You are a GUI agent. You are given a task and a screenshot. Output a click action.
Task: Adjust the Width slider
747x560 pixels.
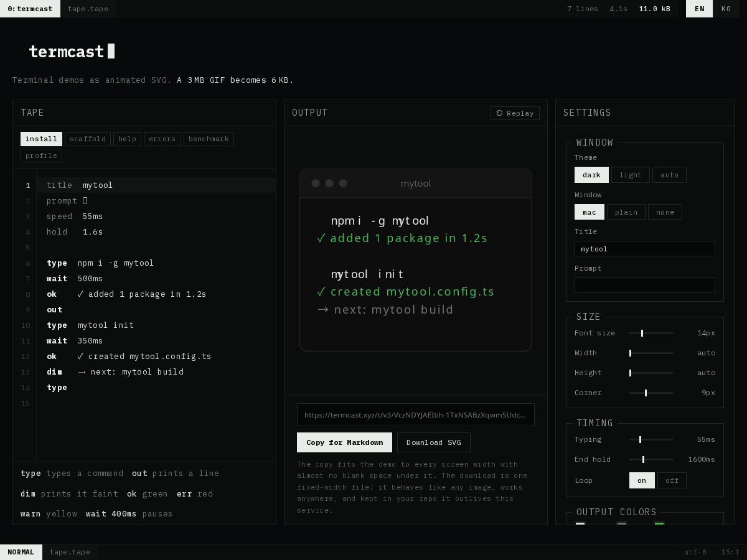click(x=651, y=353)
